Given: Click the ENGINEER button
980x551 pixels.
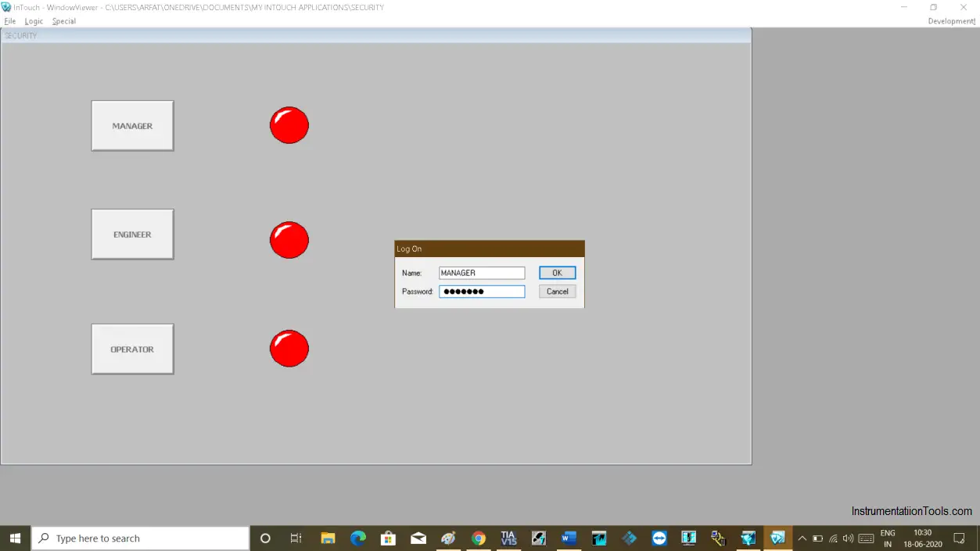Looking at the screenshot, I should [132, 234].
